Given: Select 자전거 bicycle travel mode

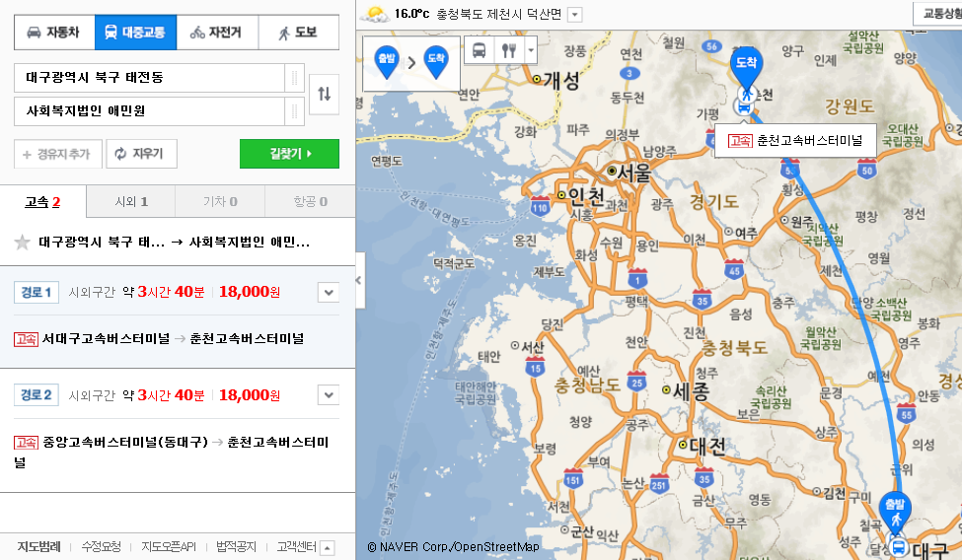Looking at the screenshot, I should pyautogui.click(x=216, y=33).
